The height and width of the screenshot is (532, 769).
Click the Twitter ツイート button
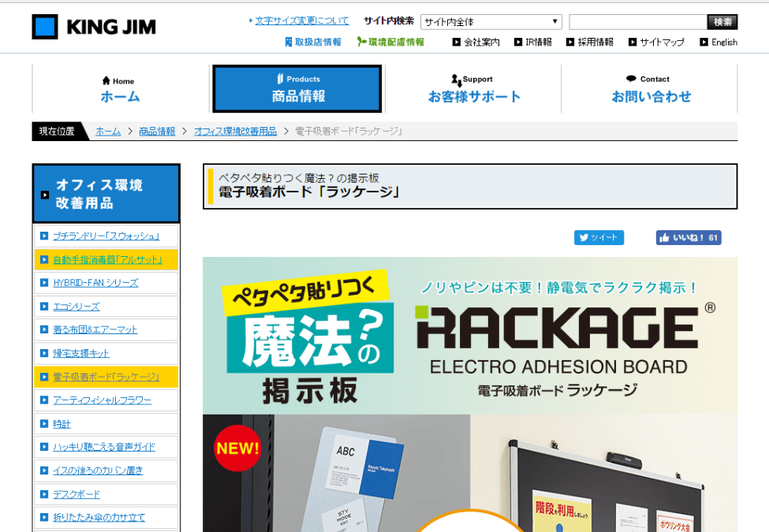599,237
